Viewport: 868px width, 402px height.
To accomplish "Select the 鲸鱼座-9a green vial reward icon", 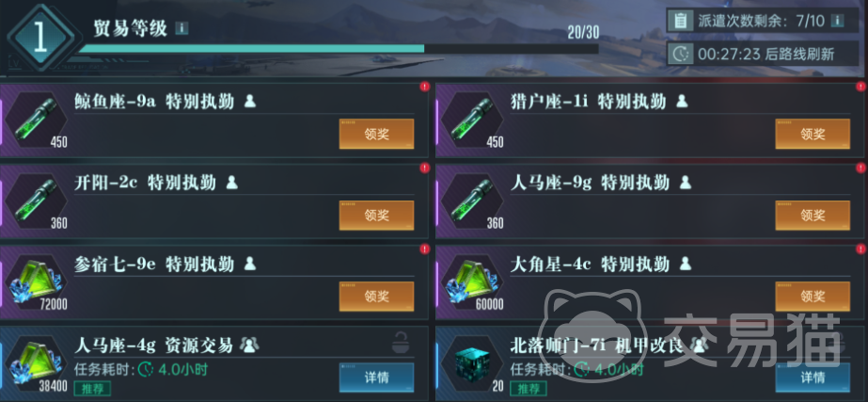I will pyautogui.click(x=36, y=120).
